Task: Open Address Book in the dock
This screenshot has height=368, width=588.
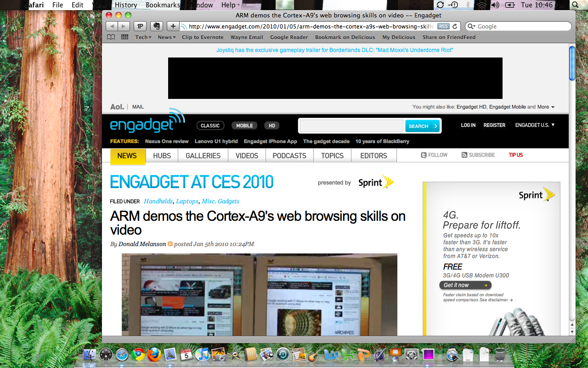Action: [x=251, y=355]
